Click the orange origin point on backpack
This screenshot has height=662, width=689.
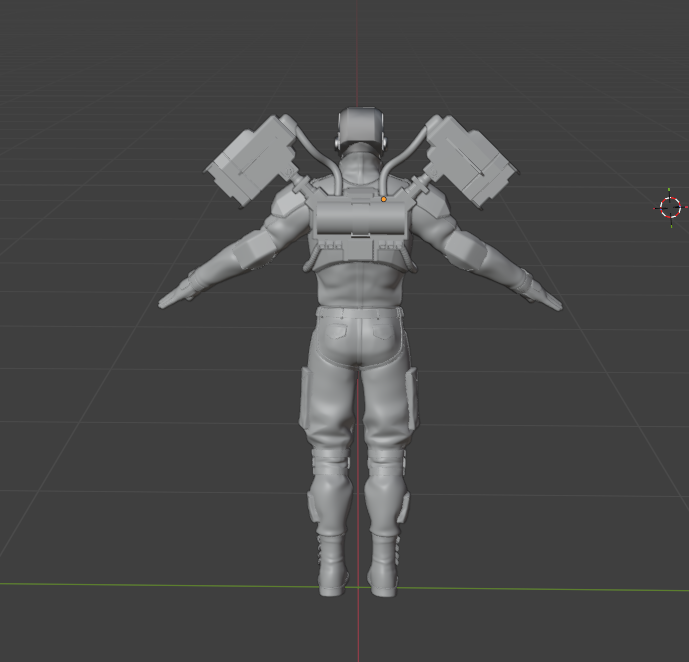coord(383,200)
